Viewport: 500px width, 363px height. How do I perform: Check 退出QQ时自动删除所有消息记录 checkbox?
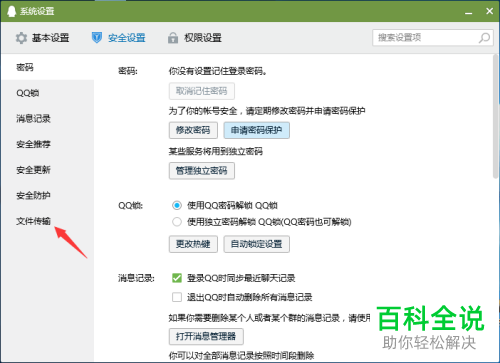click(x=177, y=297)
